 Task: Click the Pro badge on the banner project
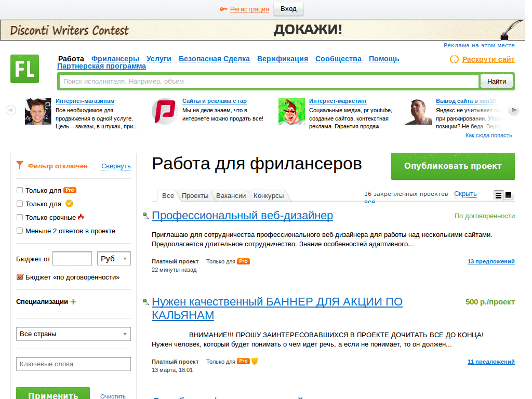[243, 361]
